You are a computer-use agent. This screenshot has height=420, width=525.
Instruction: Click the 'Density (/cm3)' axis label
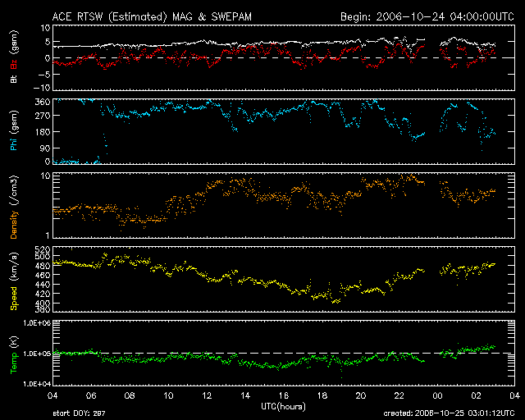(14, 207)
